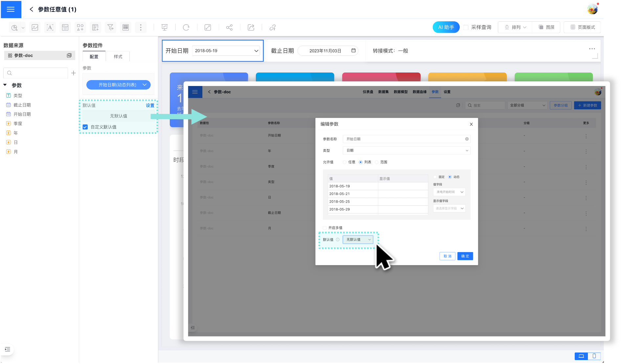
Task: Click the 设置 link for 默认值
Action: [150, 105]
